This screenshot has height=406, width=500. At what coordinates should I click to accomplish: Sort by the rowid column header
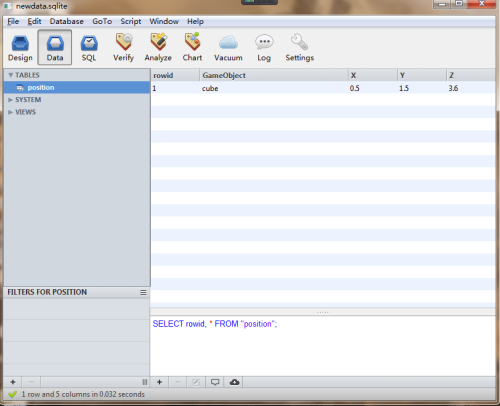[x=175, y=75]
